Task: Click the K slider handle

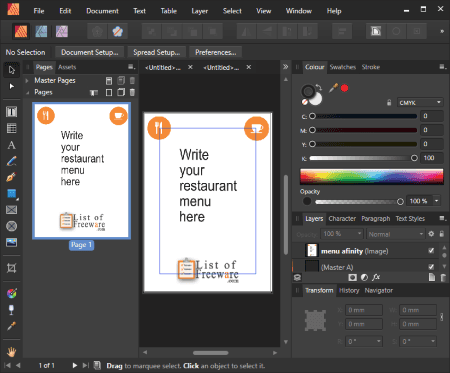Action: (x=414, y=158)
